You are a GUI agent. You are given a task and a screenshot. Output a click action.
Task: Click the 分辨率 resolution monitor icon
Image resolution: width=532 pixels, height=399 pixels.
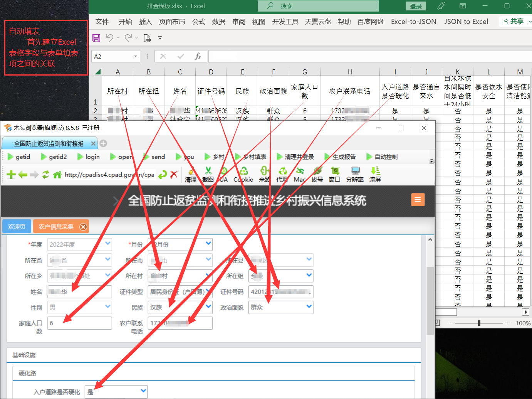[355, 174]
